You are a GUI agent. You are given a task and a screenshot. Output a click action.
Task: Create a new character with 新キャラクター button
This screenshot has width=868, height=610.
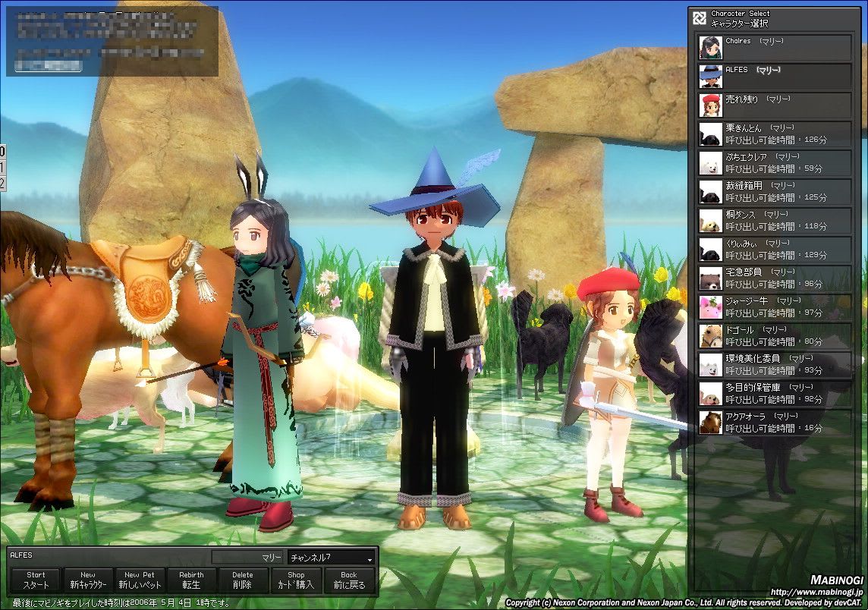coord(87,580)
